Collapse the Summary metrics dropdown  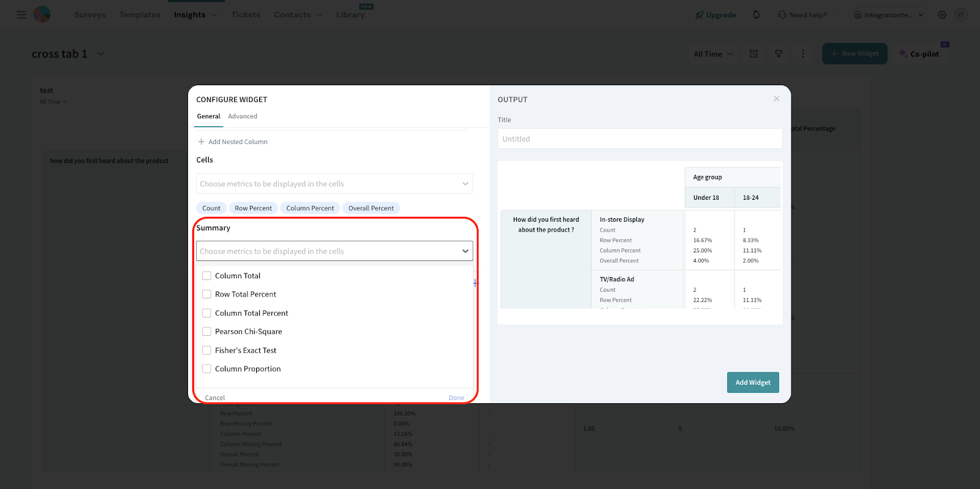click(465, 251)
